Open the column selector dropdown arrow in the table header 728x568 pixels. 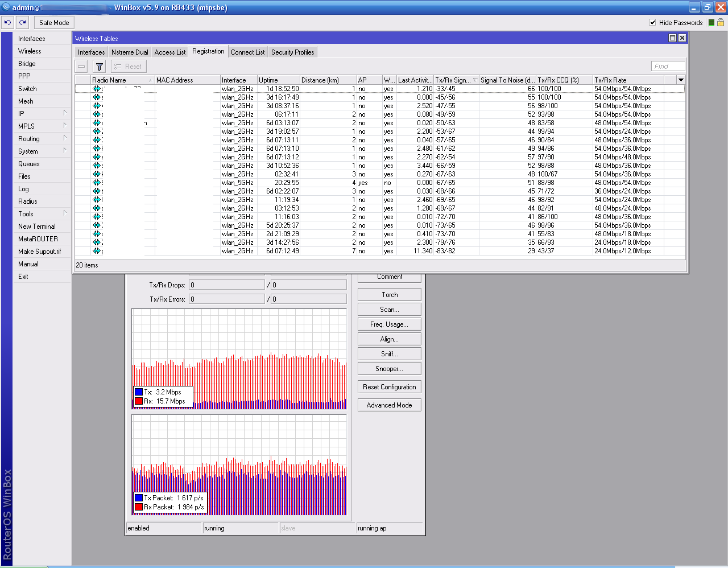click(681, 80)
